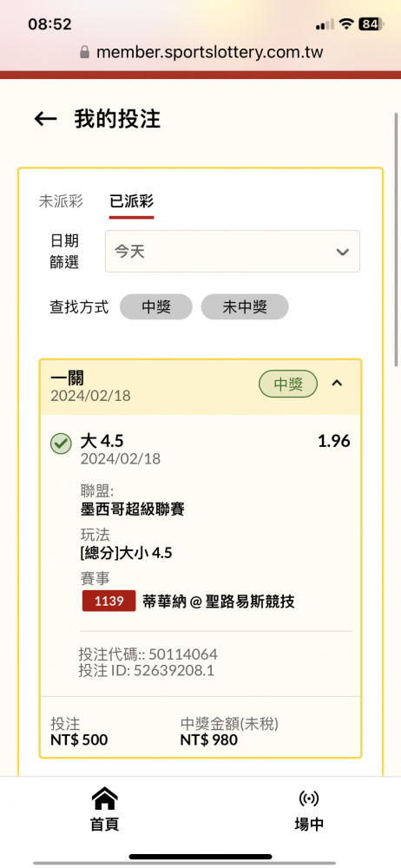Click the vertical page scrollbar
Viewport: 401px width, 868px height.
tap(396, 240)
